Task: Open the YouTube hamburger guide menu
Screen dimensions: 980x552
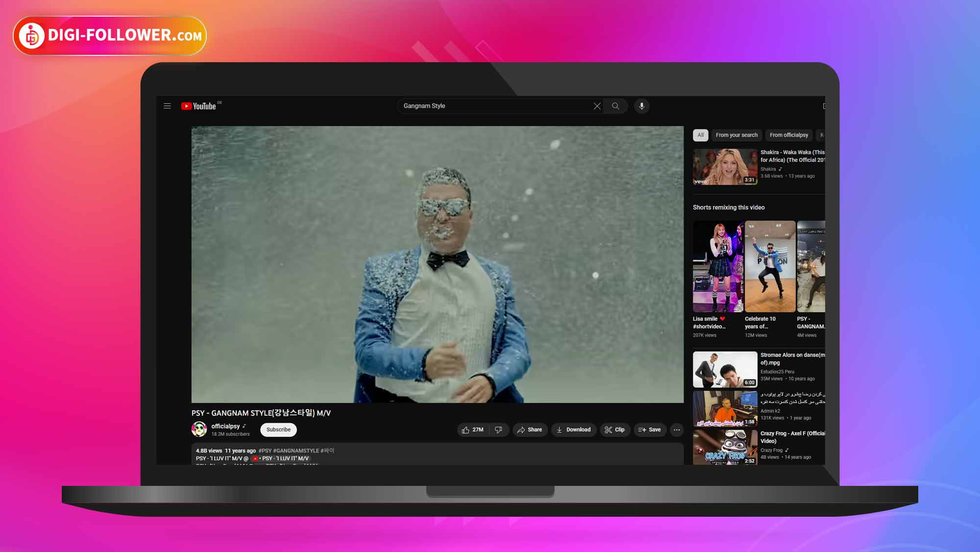Action: point(167,106)
